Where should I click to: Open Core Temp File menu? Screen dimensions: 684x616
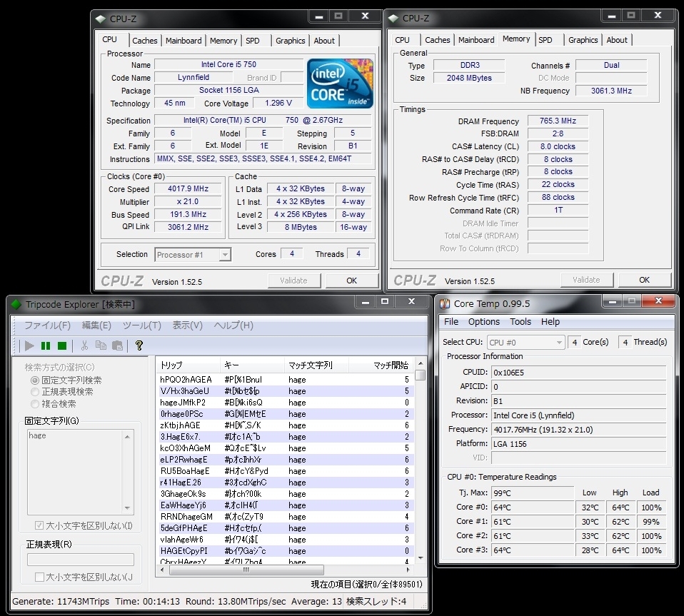coord(451,322)
